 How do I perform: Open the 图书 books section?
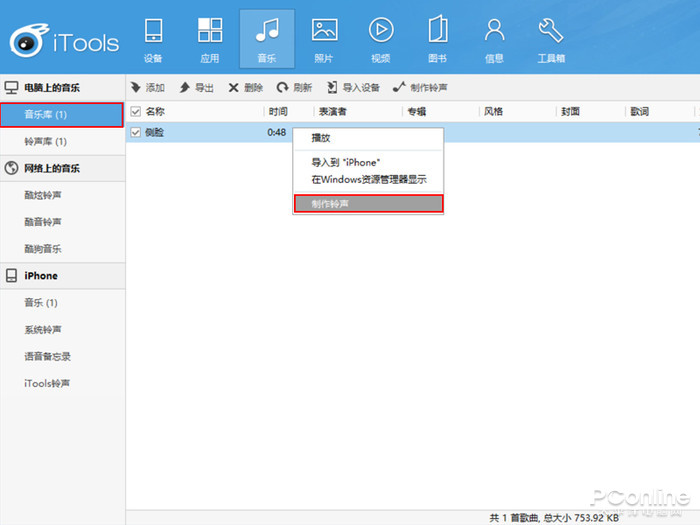tap(438, 40)
